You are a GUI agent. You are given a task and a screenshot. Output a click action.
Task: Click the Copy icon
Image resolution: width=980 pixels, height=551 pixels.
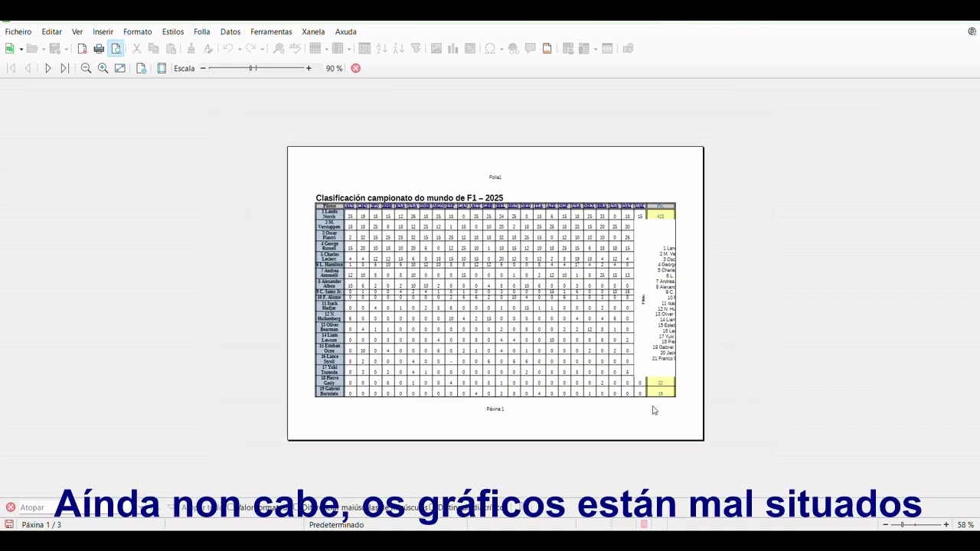[154, 49]
